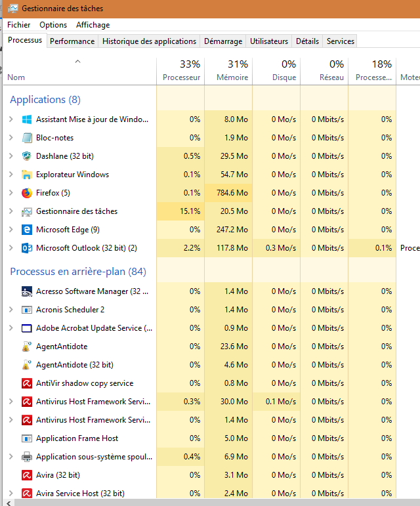Expand Firefox (5) process list

[x=11, y=193]
